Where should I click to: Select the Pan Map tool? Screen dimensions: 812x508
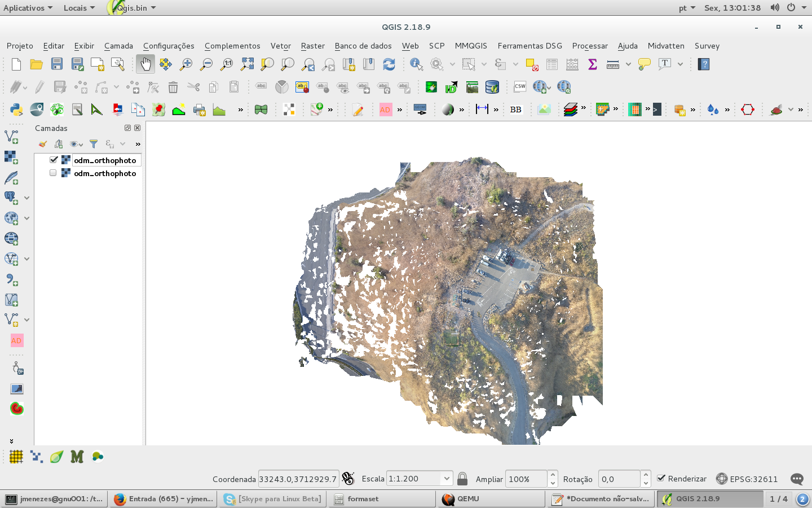(x=145, y=64)
